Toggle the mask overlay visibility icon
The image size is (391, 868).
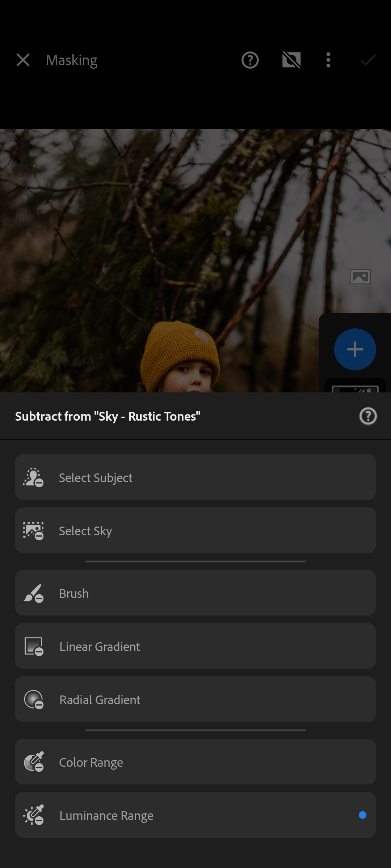click(291, 60)
